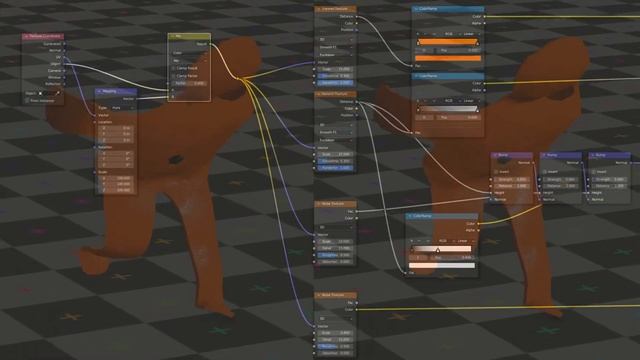The image size is (640, 360).
Task: Open the Mix blend mode dropdown
Action: click(x=188, y=60)
